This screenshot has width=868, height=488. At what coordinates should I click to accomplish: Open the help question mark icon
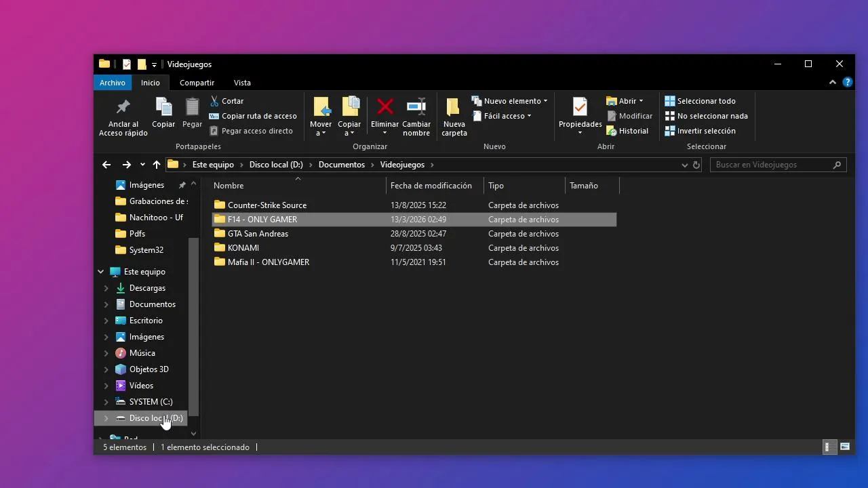point(848,82)
